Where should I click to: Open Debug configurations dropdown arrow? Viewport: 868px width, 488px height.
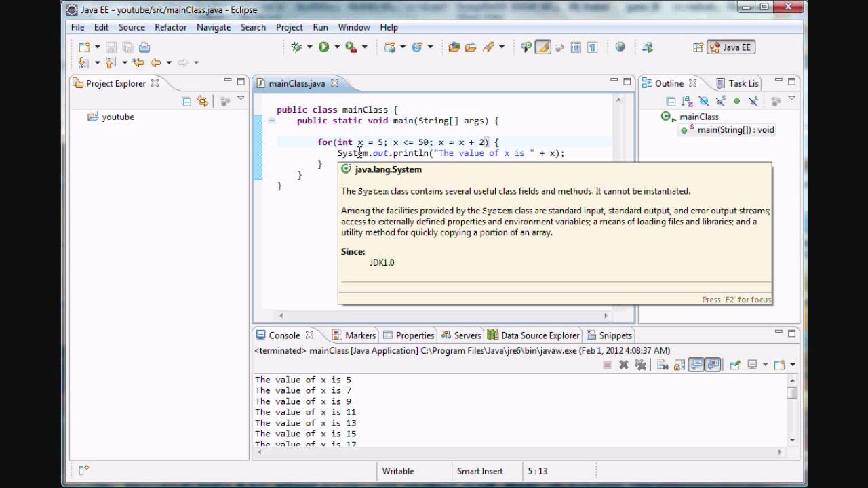309,47
